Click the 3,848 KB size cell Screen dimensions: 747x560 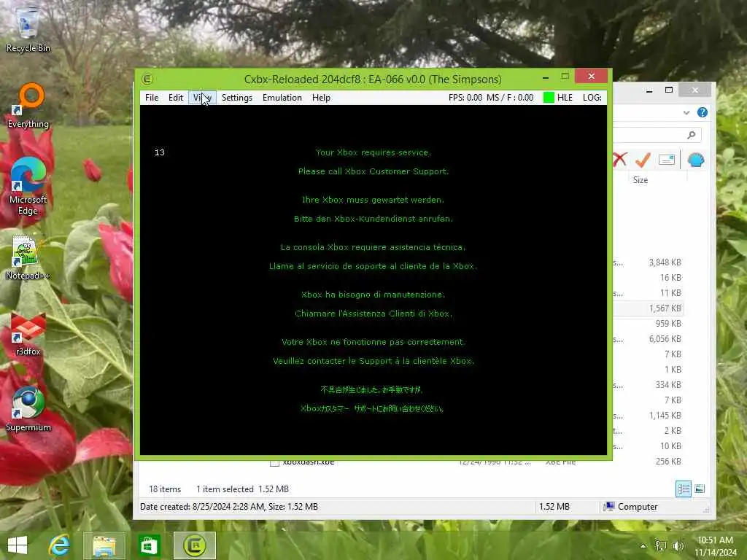(x=665, y=262)
